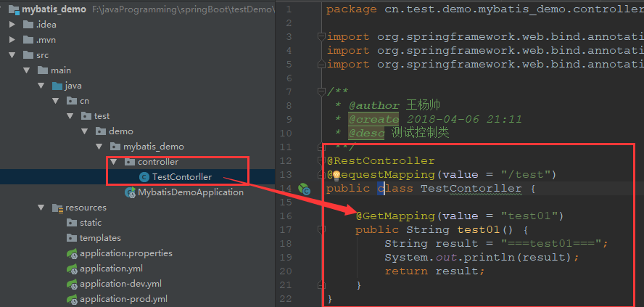This screenshot has width=644, height=307.
Task: Click the fold marker on the line 5 import
Action: pyautogui.click(x=321, y=65)
